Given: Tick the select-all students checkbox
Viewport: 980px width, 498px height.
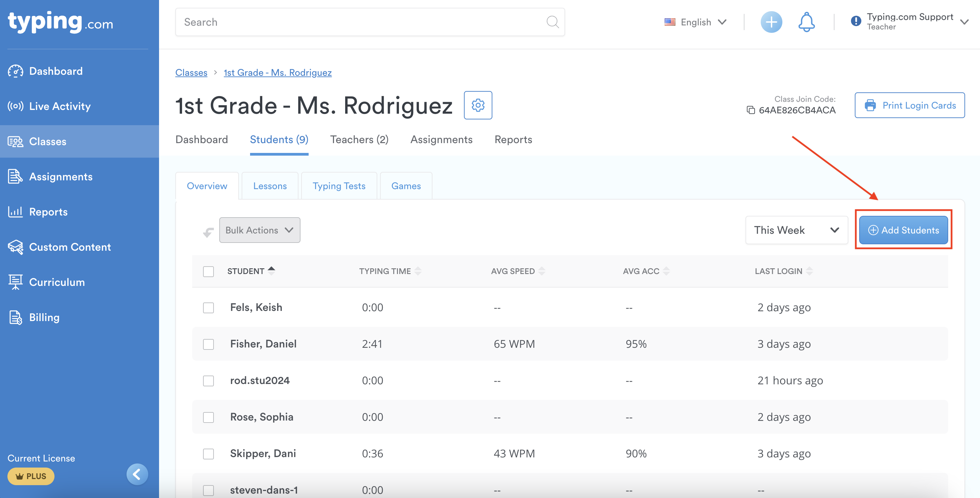Looking at the screenshot, I should pos(208,271).
